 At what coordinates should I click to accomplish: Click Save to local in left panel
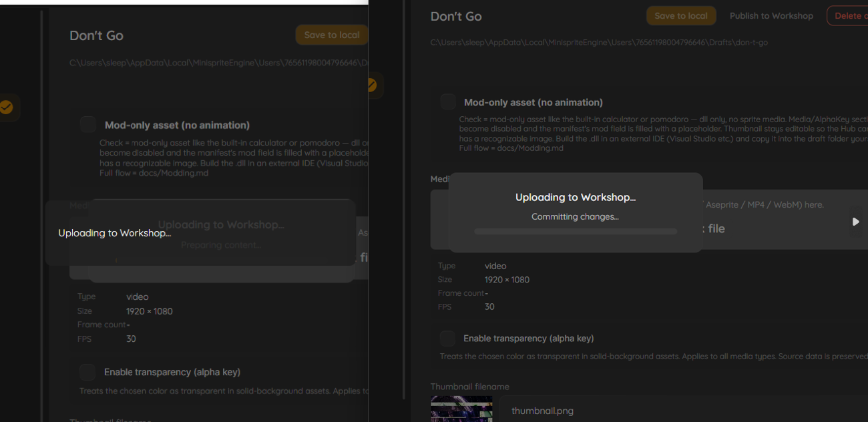332,35
